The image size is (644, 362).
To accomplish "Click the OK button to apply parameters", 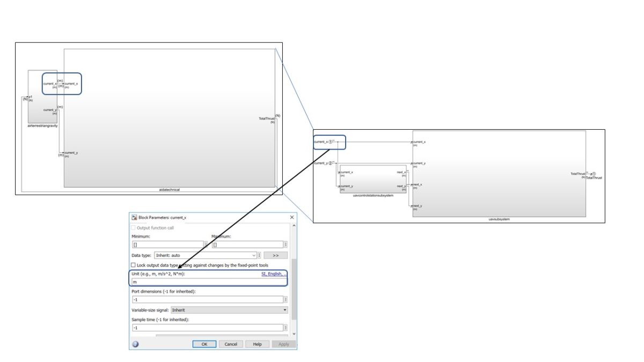I will click(204, 344).
